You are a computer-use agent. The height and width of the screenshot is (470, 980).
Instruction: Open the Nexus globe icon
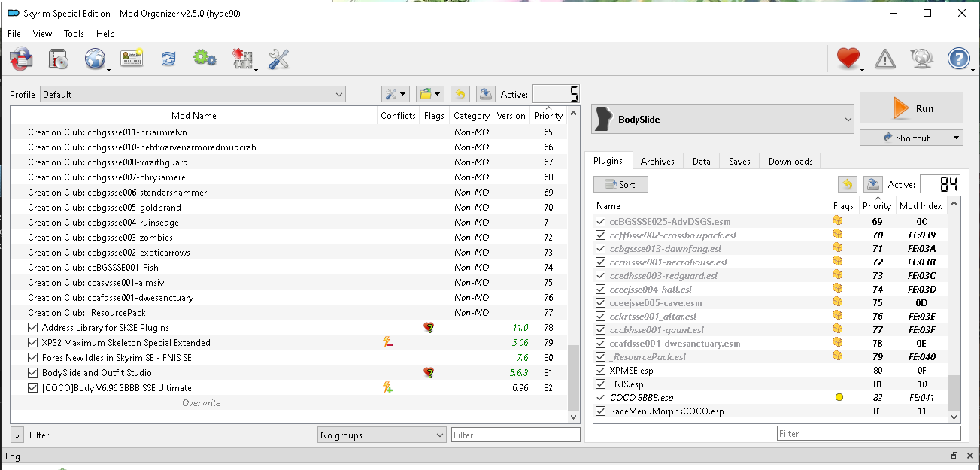click(96, 59)
